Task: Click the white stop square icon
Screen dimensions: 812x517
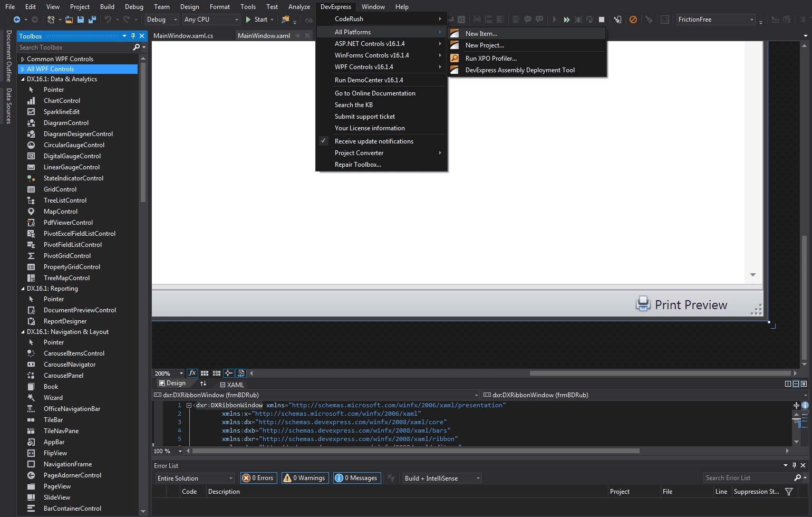Action: coord(602,20)
